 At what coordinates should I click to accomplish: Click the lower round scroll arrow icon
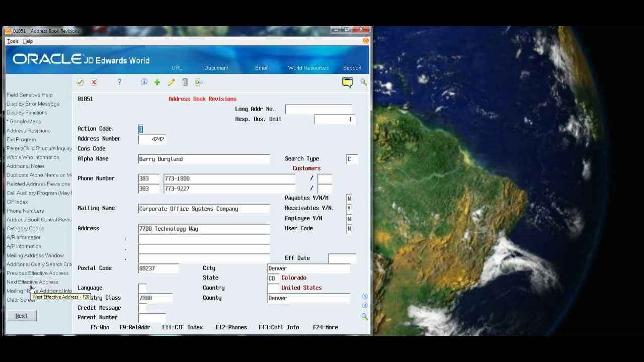coord(365,305)
